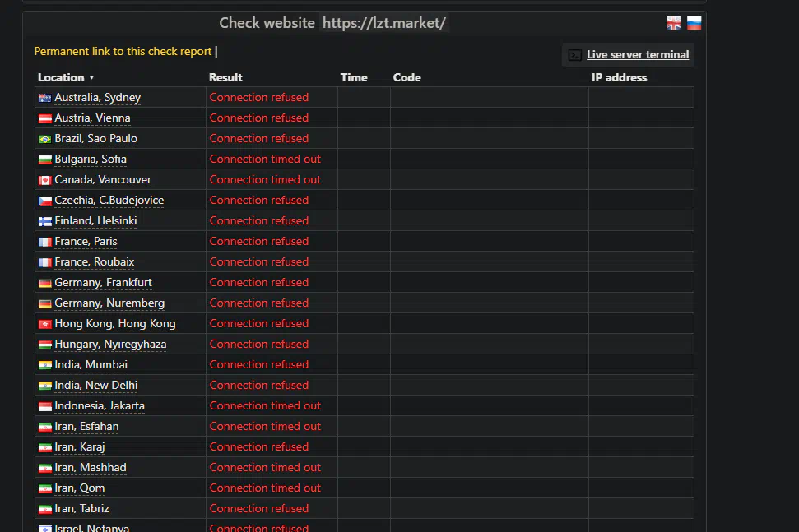799x532 pixels.
Task: Click the https://lzt.market/ URL field
Action: pyautogui.click(x=384, y=23)
